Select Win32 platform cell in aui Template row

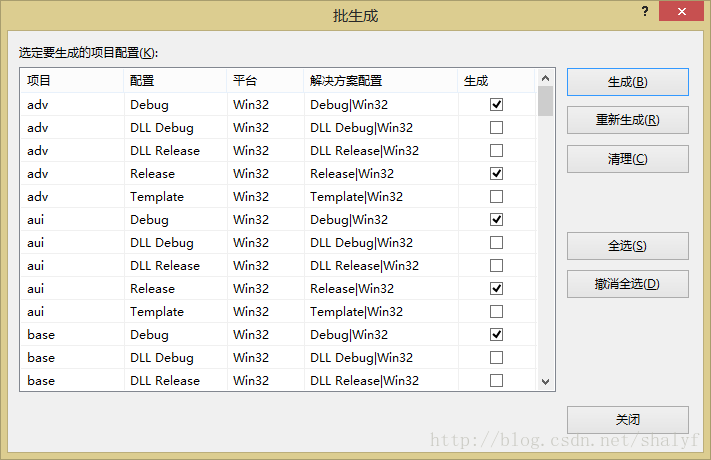tap(265, 312)
